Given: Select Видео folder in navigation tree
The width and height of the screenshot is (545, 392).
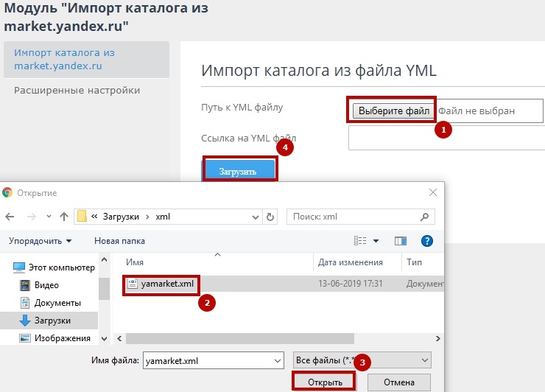Looking at the screenshot, I should [46, 285].
